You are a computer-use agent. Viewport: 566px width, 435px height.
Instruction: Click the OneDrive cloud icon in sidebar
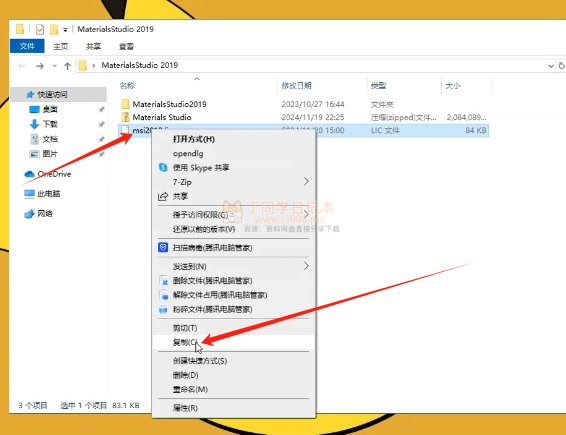(29, 174)
